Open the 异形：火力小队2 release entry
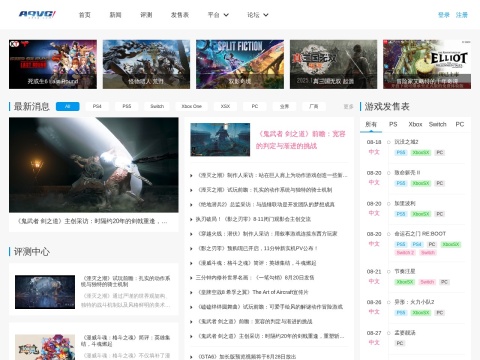Image resolution: width=480 pixels, height=360 pixels. click(x=414, y=302)
